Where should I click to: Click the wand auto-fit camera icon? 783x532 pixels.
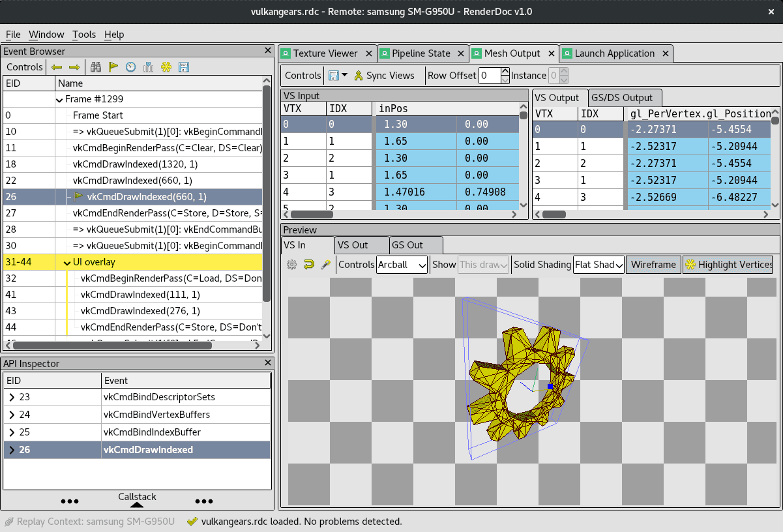[x=326, y=265]
